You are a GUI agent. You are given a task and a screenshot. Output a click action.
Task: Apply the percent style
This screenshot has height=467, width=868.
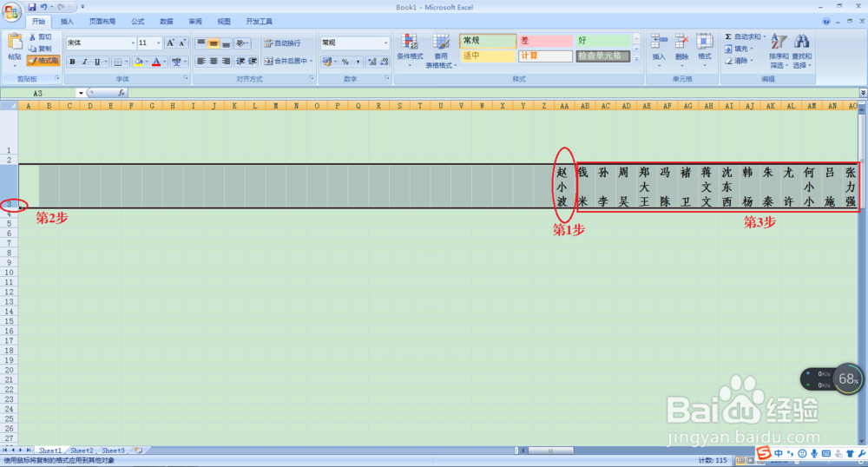[345, 62]
